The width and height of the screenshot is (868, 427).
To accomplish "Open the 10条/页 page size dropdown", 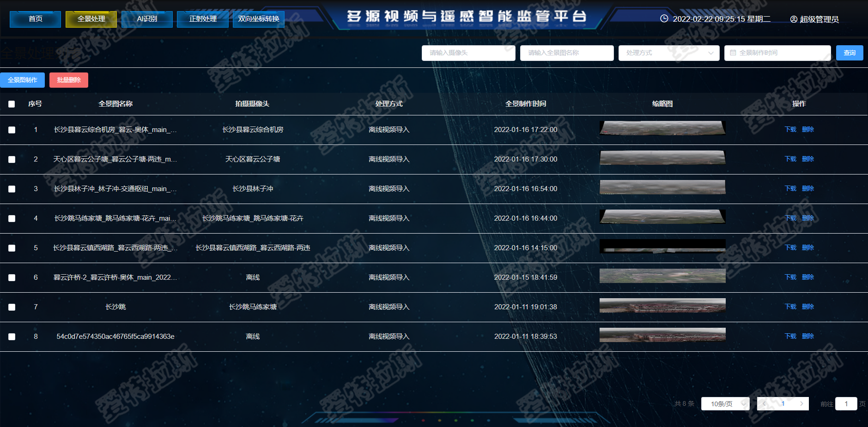I will 725,404.
